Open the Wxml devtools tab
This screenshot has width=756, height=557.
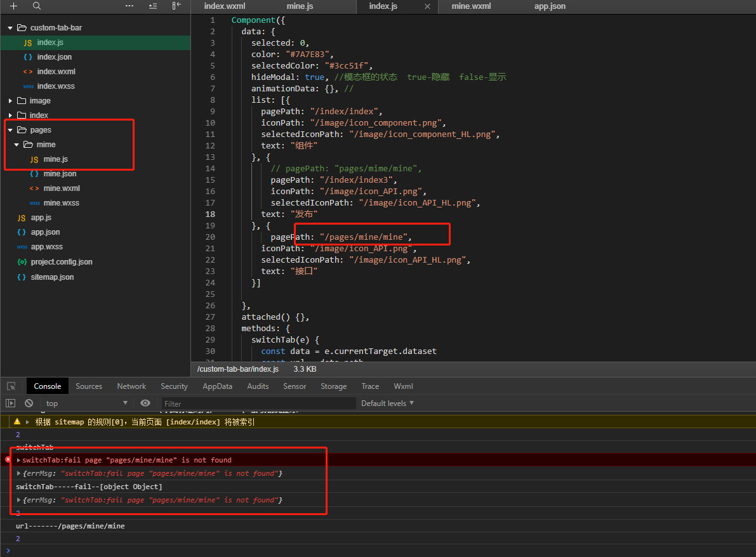(403, 386)
